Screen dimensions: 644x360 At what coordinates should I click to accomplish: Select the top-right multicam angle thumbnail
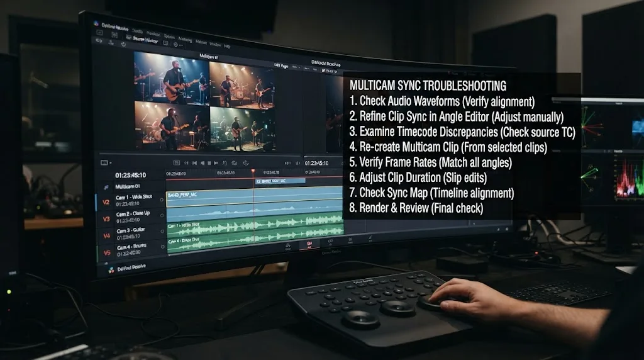point(242,86)
